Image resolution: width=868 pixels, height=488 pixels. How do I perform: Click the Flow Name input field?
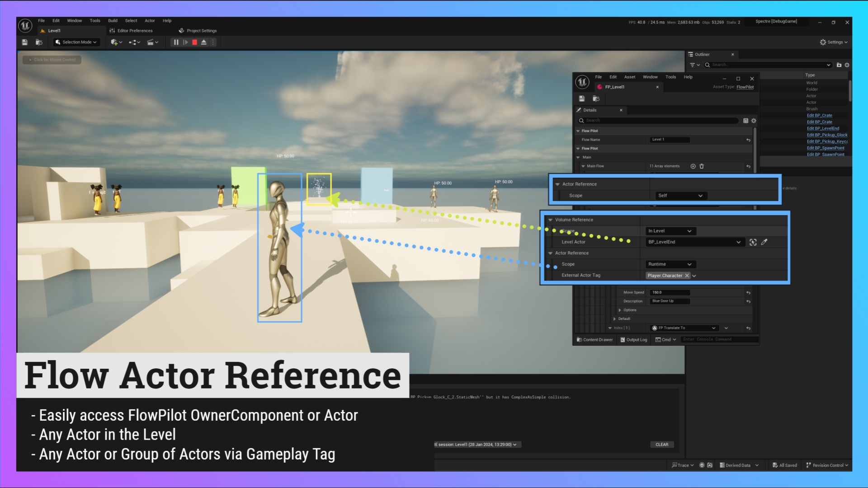(x=670, y=140)
